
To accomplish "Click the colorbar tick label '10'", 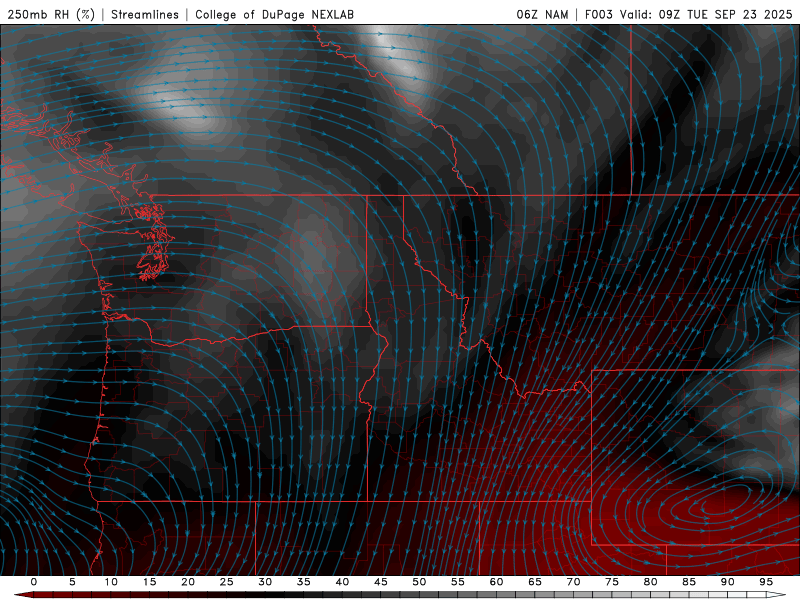I will [x=111, y=582].
